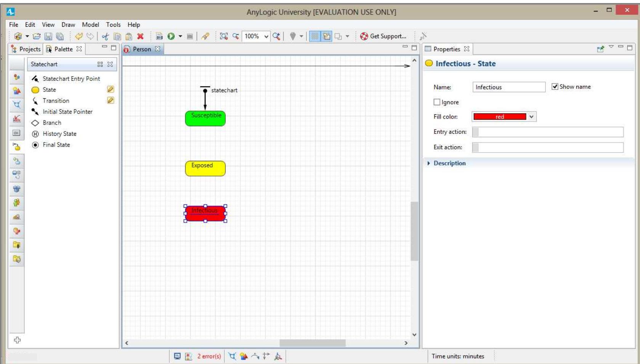Image resolution: width=640 pixels, height=364 pixels.
Task: Click the pencil draw icon beside Transition
Action: click(111, 100)
